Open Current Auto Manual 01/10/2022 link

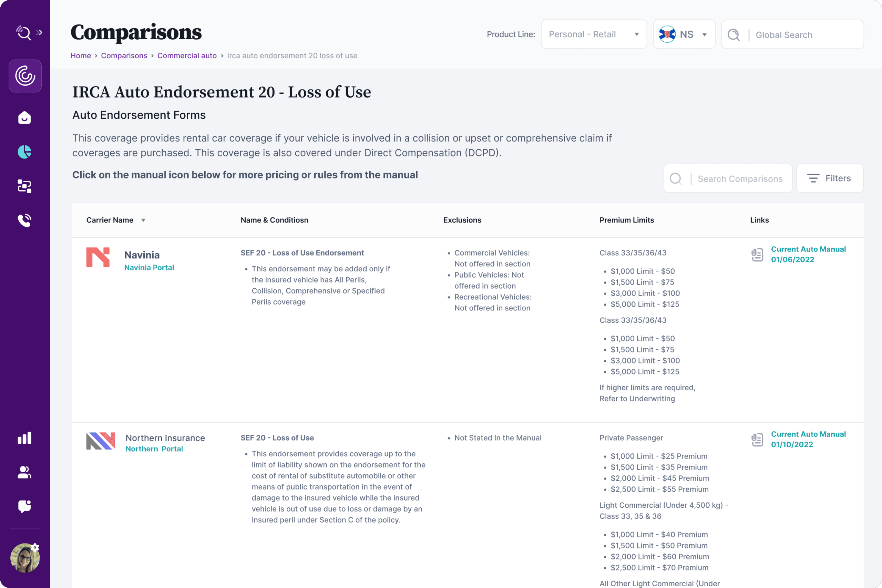(808, 439)
